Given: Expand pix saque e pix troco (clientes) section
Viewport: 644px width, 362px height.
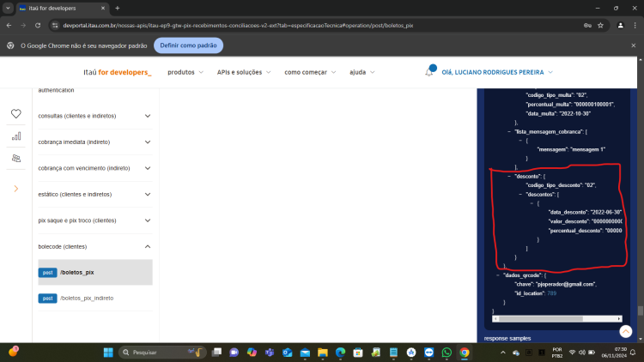Looking at the screenshot, I should pyautogui.click(x=95, y=220).
